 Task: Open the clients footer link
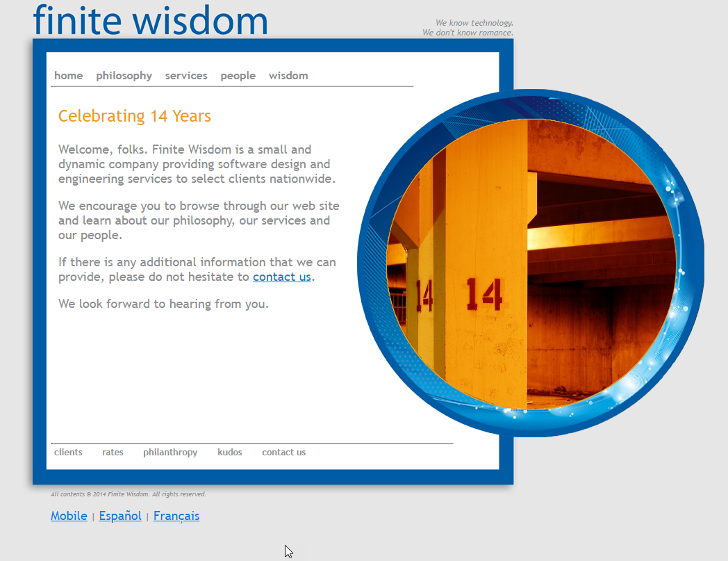pyautogui.click(x=68, y=452)
